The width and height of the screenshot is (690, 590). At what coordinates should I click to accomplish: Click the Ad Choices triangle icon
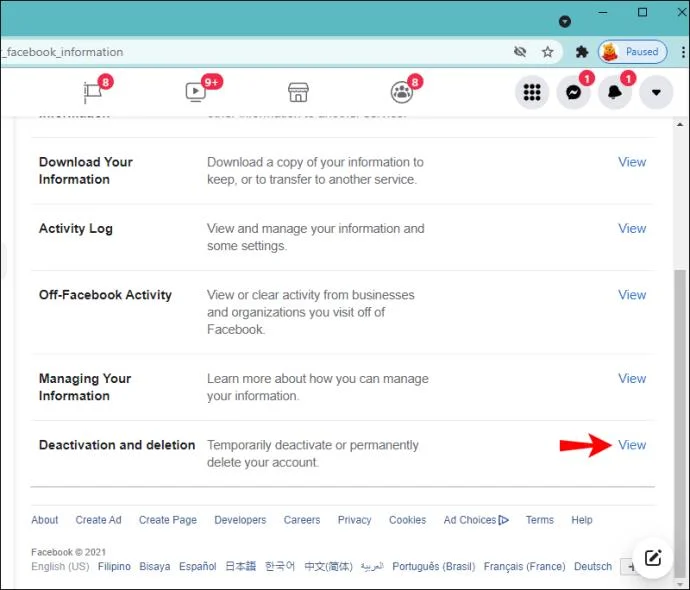point(504,520)
